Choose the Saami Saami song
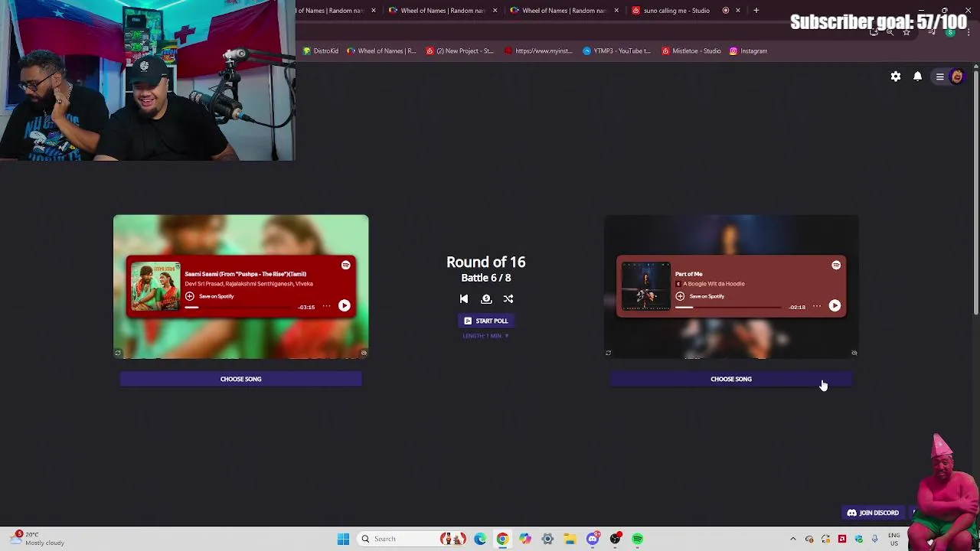This screenshot has height=551, width=980. coord(241,379)
